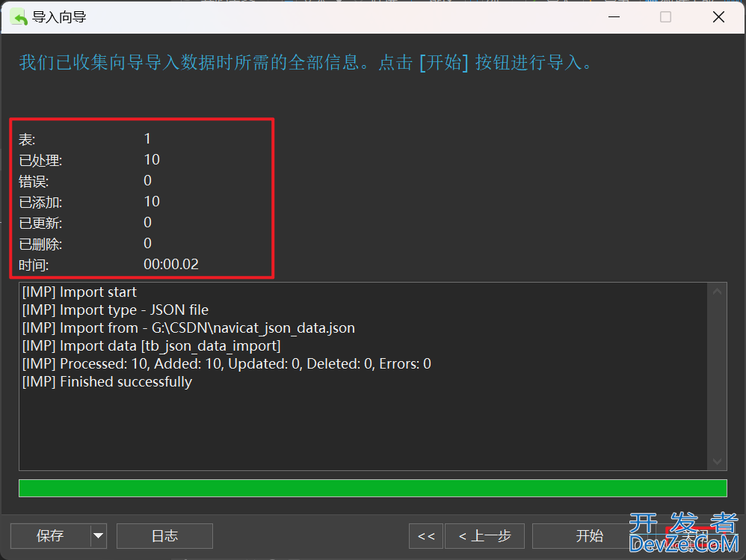The height and width of the screenshot is (560, 746).
Task: Click the green import progress bar
Action: [x=373, y=488]
